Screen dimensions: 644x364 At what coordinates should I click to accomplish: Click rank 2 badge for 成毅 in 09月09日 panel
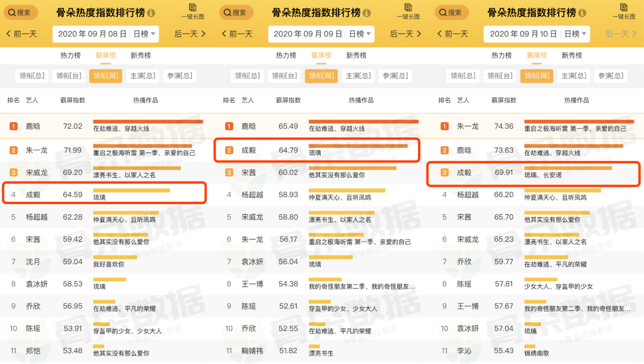pyautogui.click(x=229, y=150)
